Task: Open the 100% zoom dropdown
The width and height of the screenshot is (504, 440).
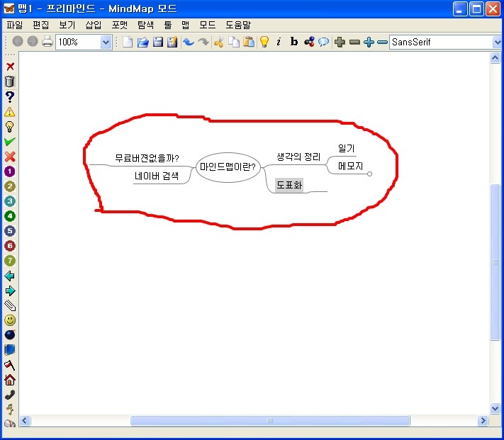Action: tap(106, 42)
